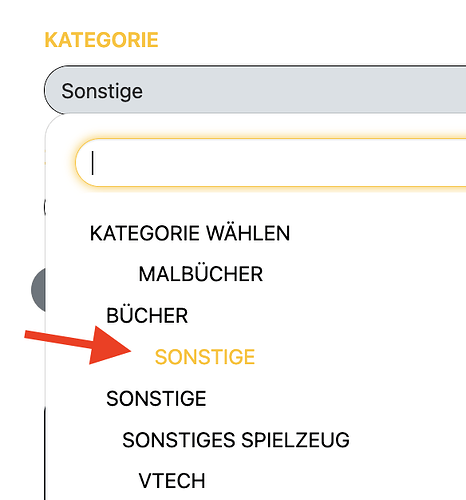Click the subcategory indented under MALBÜCHER's parent BÜCHER
Image resolution: width=466 pixels, height=500 pixels.
205,357
